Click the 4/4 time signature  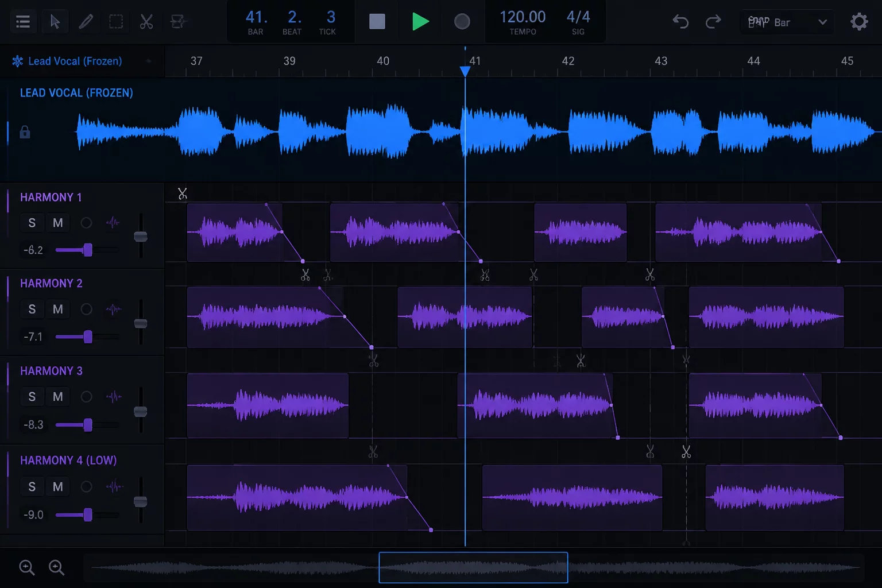(x=578, y=17)
